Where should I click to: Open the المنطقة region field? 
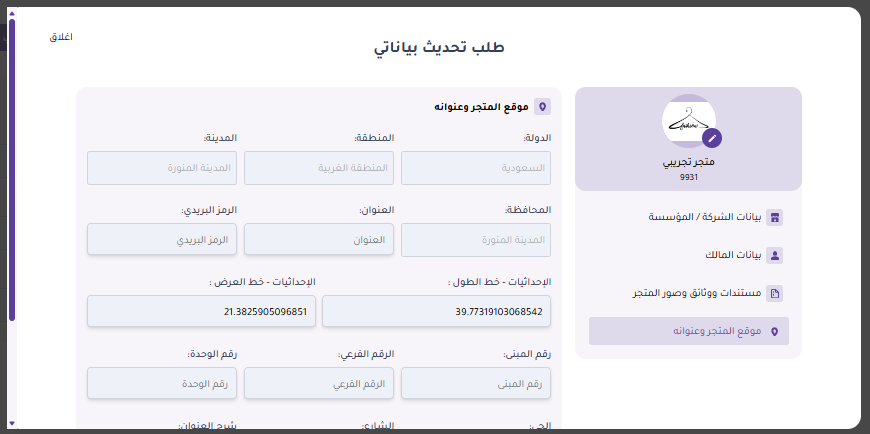[319, 168]
